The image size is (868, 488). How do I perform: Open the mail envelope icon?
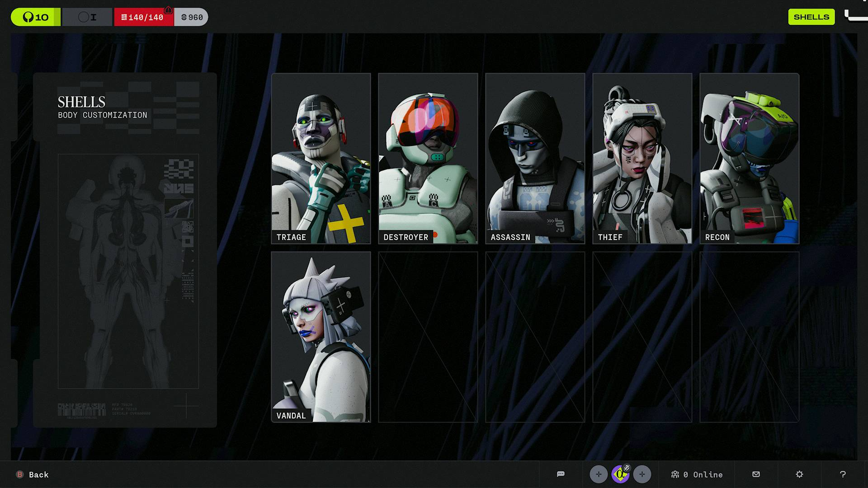[756, 474]
